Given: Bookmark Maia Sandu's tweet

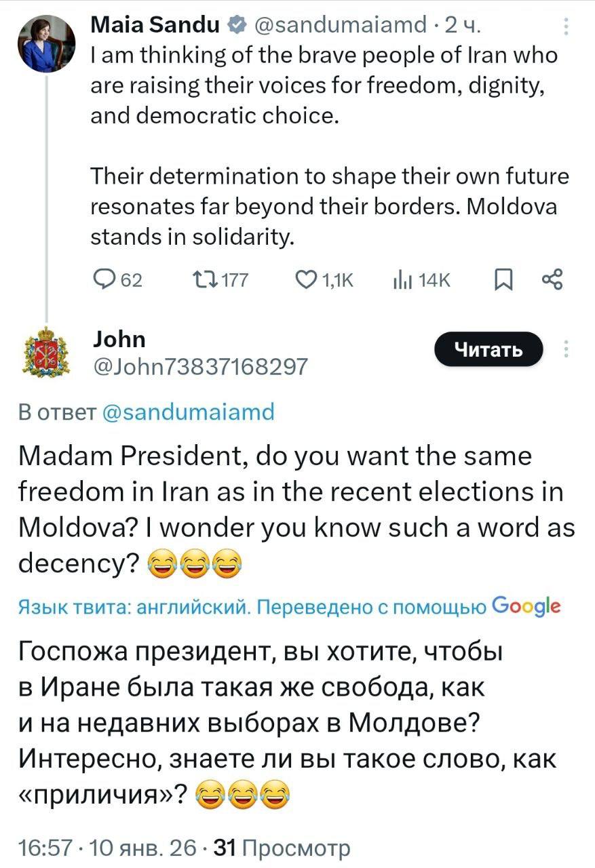Looking at the screenshot, I should tap(503, 279).
